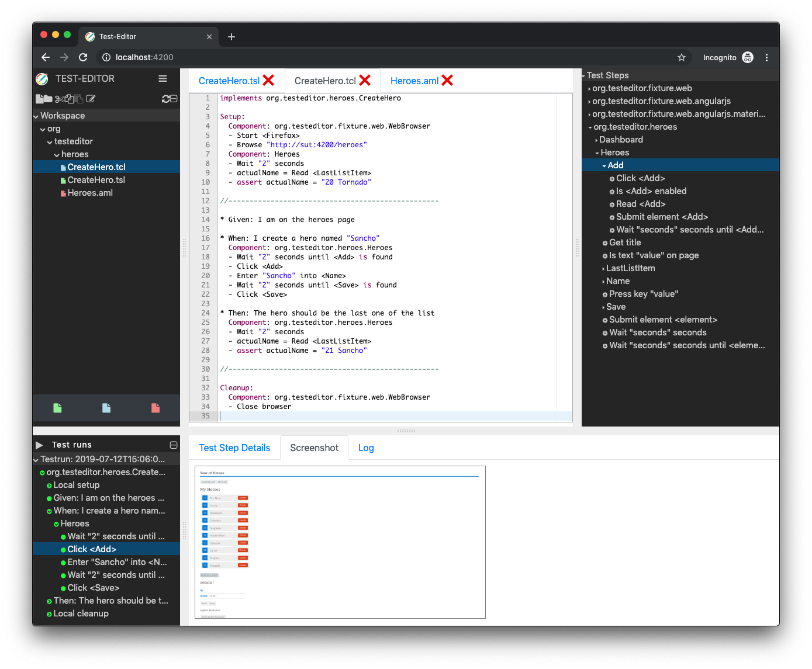Expand the LastListItem test step node
Image resolution: width=812 pixels, height=669 pixels.
[x=603, y=269]
